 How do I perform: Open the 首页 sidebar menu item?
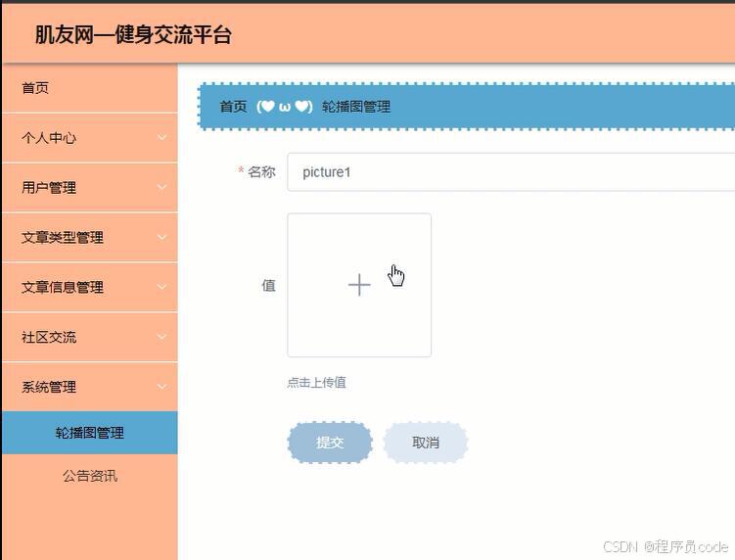[x=89, y=88]
